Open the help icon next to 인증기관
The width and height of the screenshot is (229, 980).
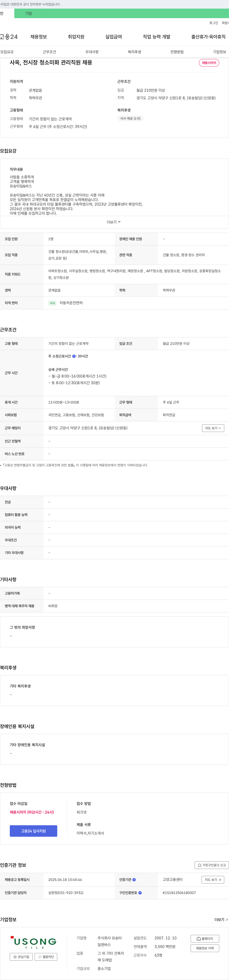134,879
